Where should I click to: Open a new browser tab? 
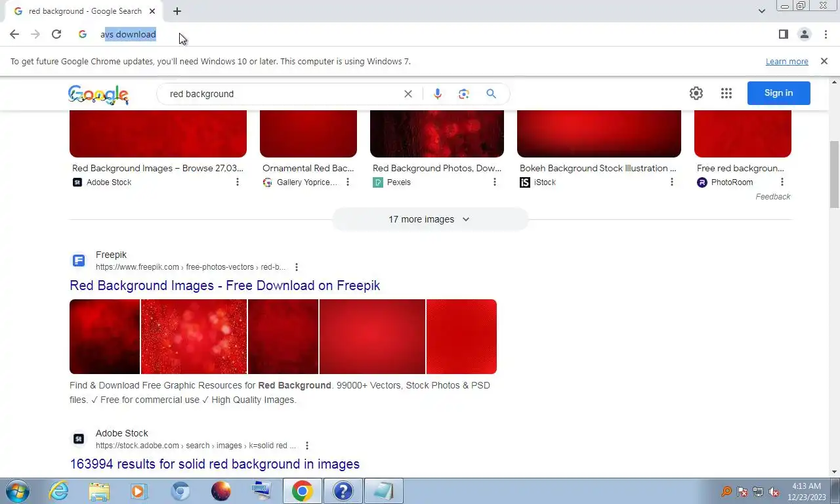tap(177, 11)
